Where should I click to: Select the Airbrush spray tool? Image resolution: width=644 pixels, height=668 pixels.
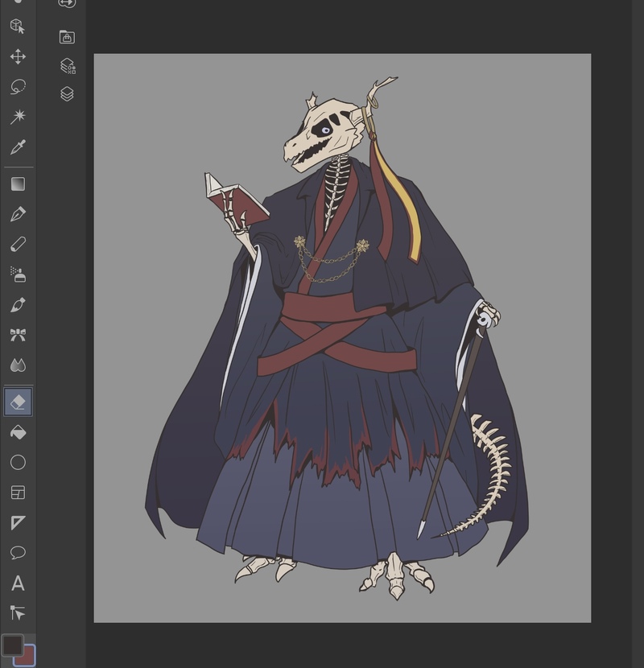(18, 274)
